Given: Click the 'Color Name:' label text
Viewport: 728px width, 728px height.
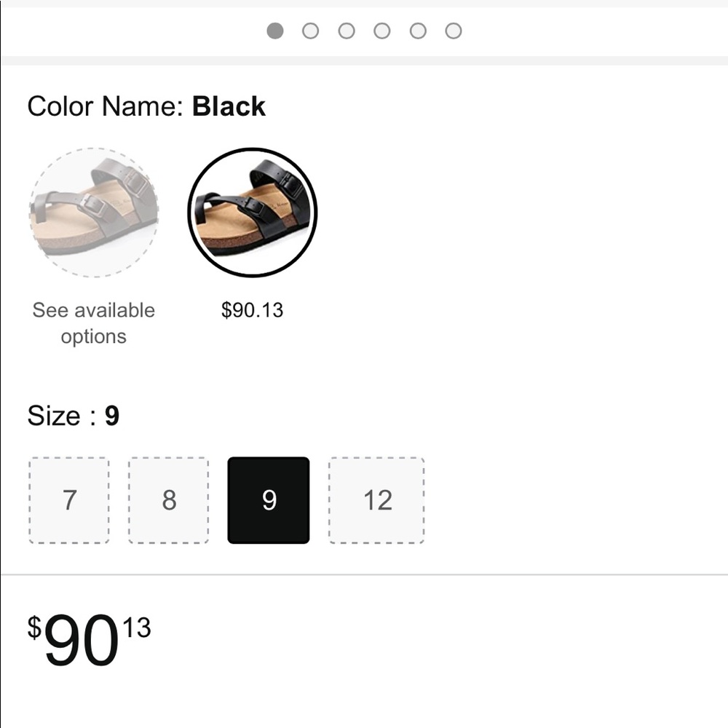Looking at the screenshot, I should 106,107.
